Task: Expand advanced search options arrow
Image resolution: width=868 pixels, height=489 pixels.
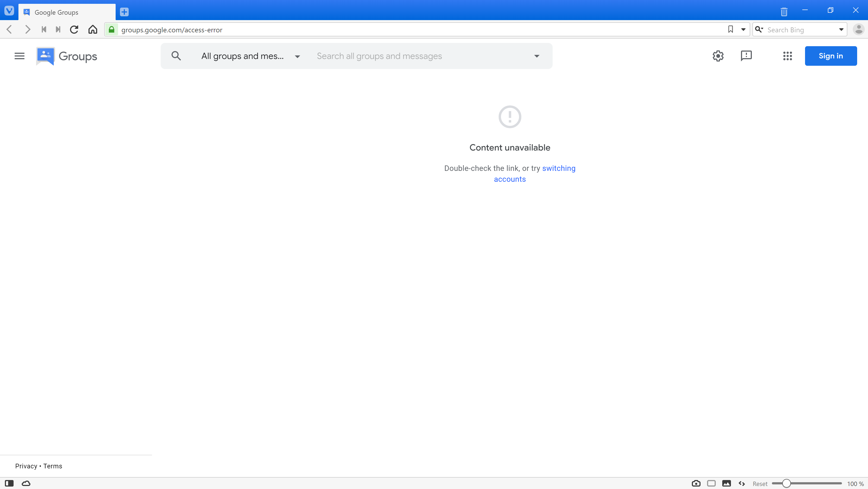Action: coord(537,56)
